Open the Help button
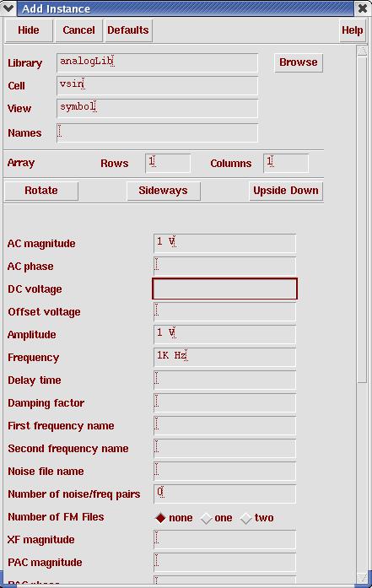This screenshot has height=588, width=372. pos(352,30)
